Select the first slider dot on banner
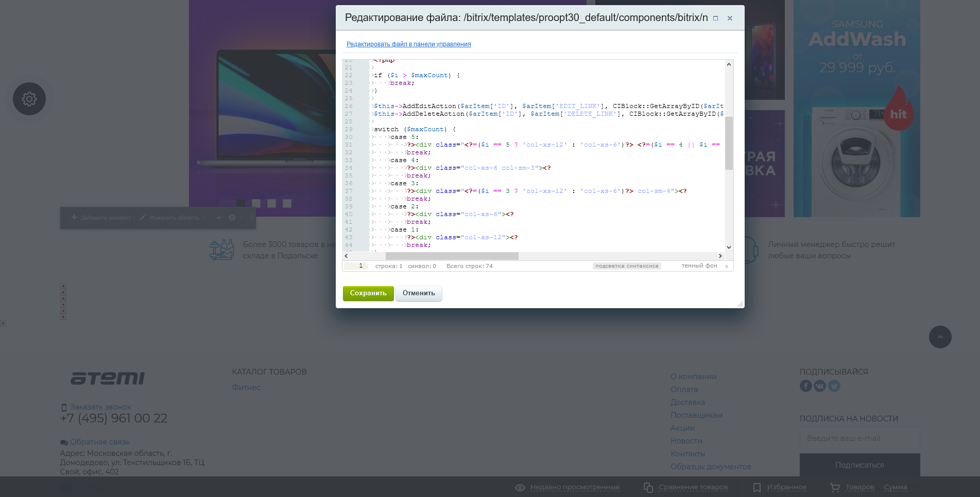 (240, 203)
